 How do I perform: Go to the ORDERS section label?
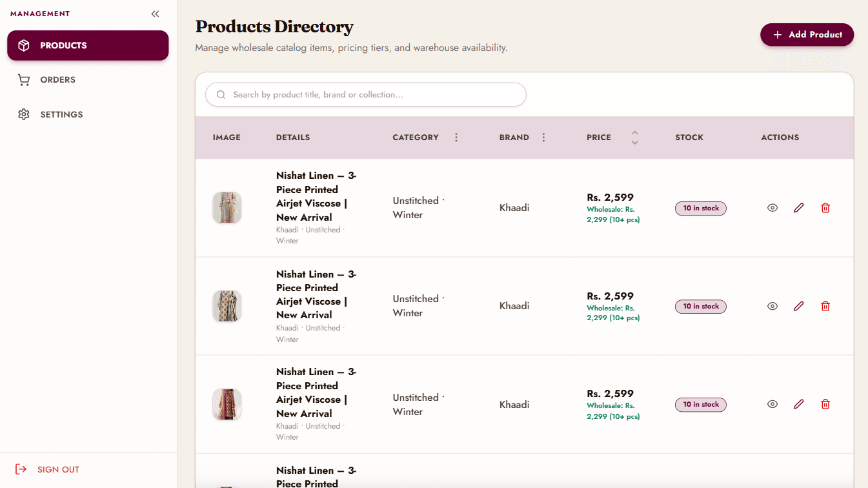[58, 80]
